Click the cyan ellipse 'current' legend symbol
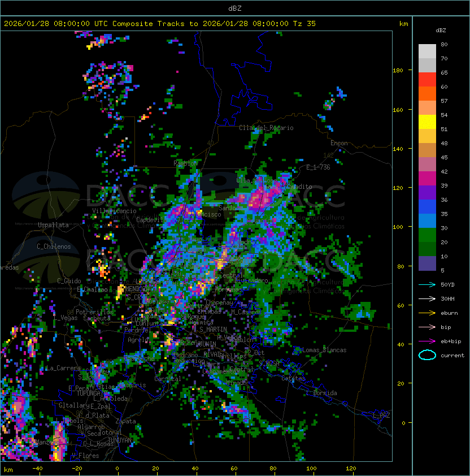470x476 pixels. point(427,355)
